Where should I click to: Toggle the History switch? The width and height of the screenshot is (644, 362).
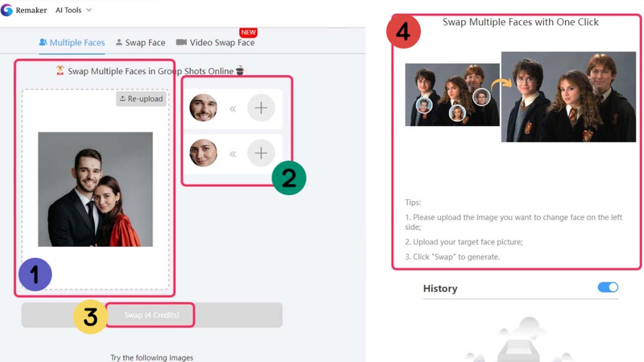click(x=608, y=288)
